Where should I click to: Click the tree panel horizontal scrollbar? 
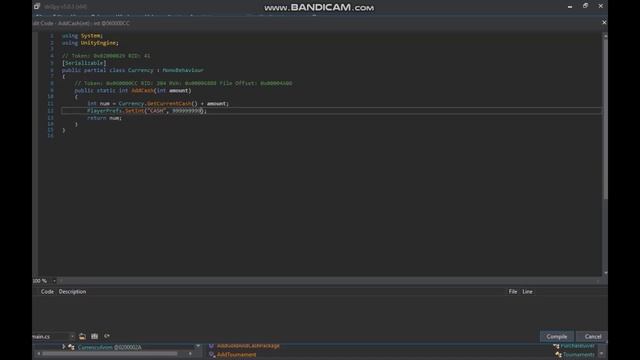(x=110, y=353)
